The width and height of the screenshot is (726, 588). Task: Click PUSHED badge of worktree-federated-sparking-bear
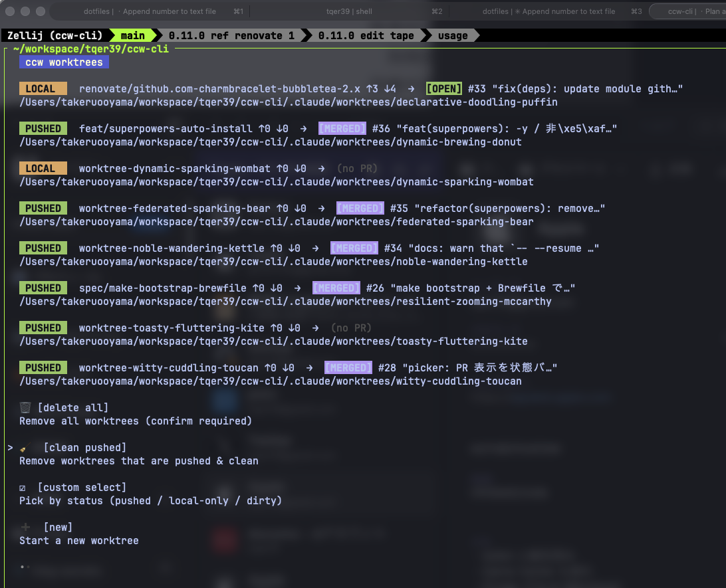tap(43, 208)
